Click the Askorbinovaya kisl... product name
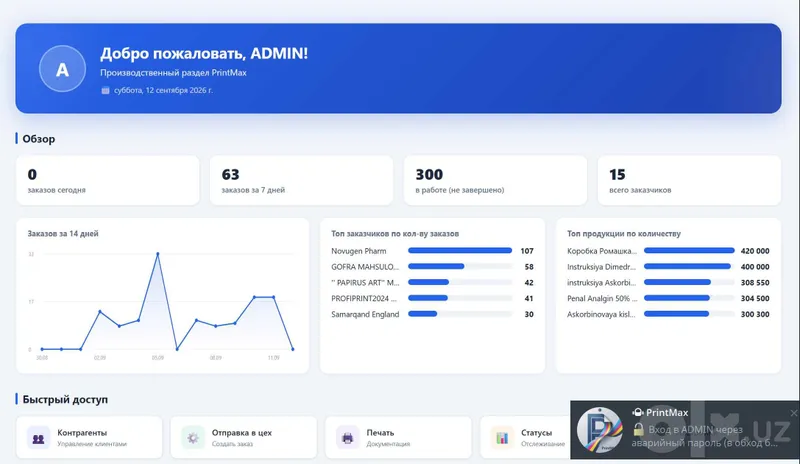 (x=601, y=314)
